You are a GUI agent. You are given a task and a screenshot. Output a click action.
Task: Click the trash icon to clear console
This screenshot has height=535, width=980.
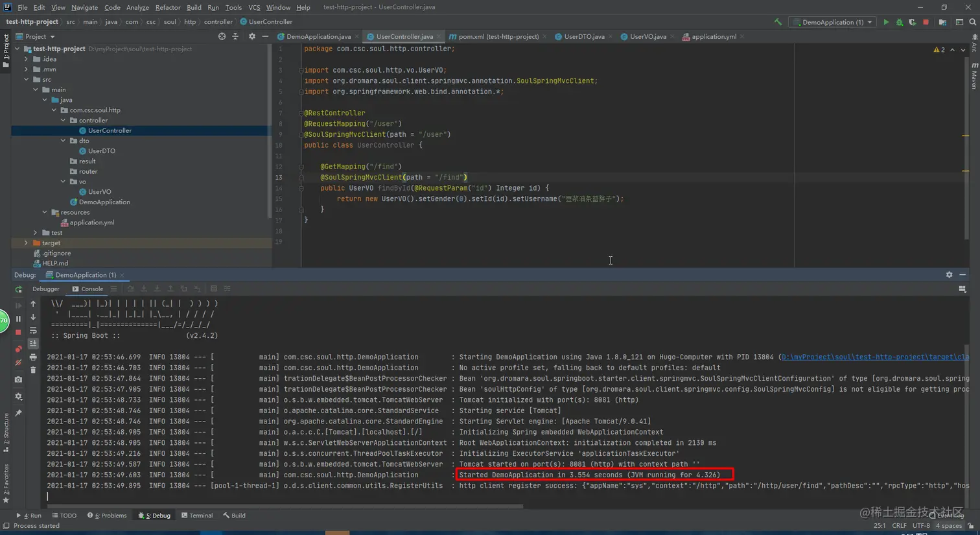click(x=33, y=370)
